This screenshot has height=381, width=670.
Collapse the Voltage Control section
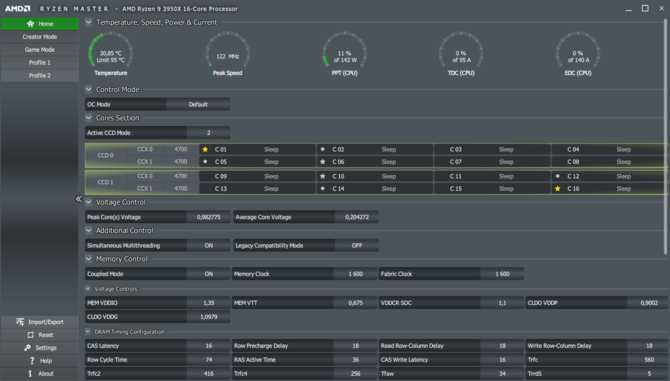(x=88, y=202)
